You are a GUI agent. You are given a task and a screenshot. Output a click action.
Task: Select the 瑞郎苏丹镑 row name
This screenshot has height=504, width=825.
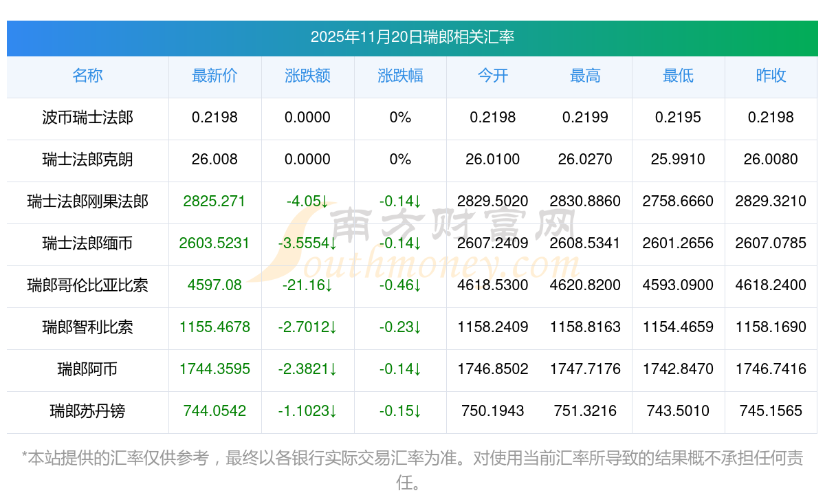point(87,411)
